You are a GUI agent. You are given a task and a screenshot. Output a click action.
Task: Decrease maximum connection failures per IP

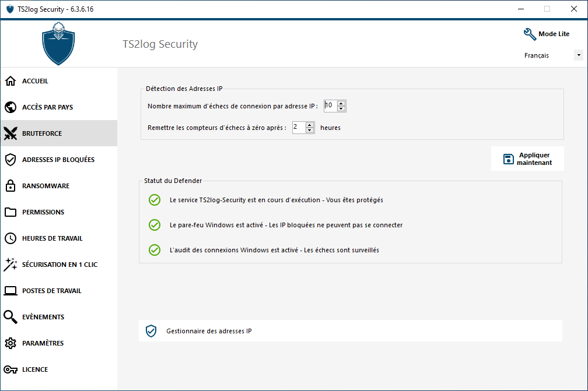tap(341, 108)
